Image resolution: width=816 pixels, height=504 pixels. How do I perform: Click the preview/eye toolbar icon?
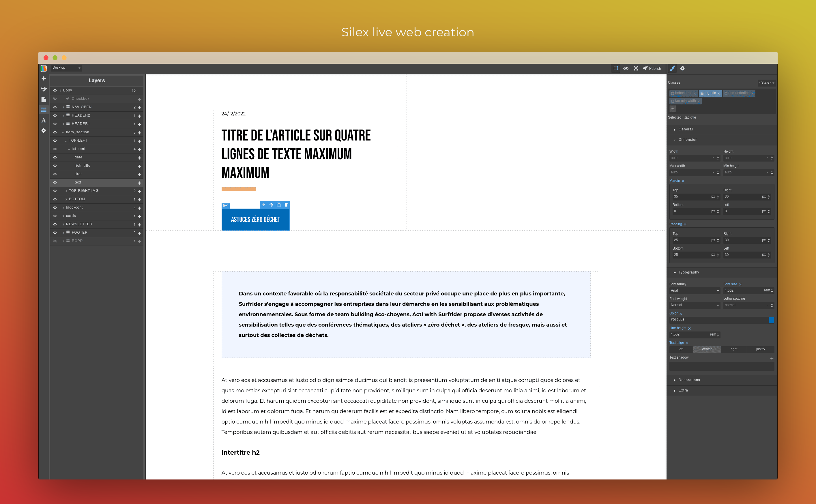tap(627, 68)
